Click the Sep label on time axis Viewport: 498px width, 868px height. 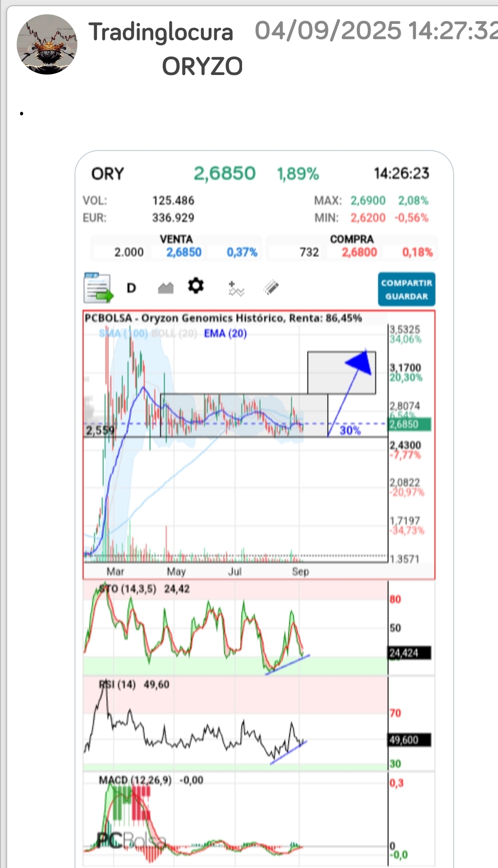pyautogui.click(x=300, y=572)
